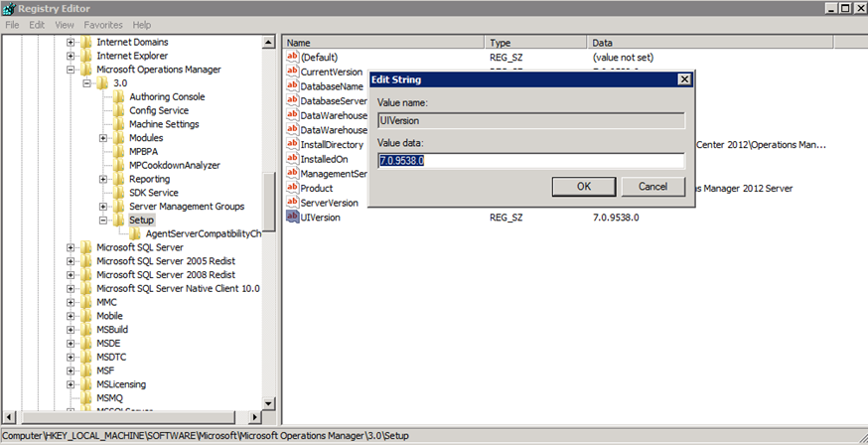Click the Config Service folder icon

119,110
